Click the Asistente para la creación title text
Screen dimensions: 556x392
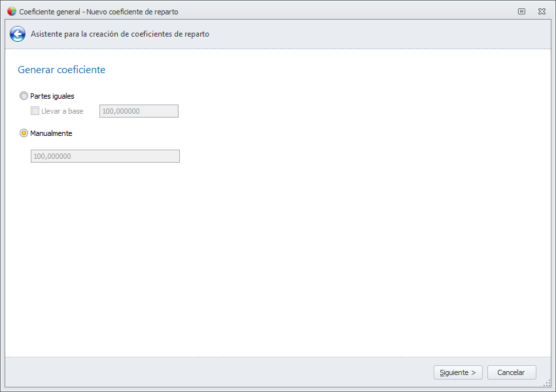tap(120, 34)
